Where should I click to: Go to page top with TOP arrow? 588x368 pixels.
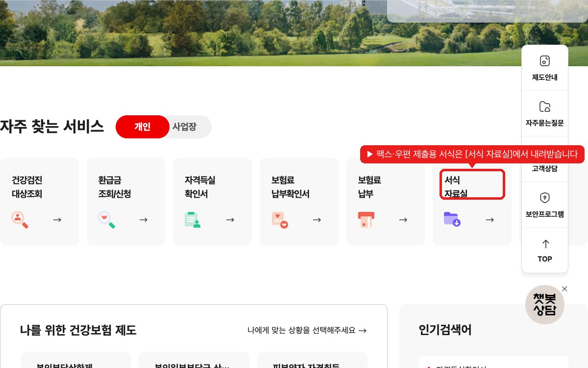tap(545, 244)
